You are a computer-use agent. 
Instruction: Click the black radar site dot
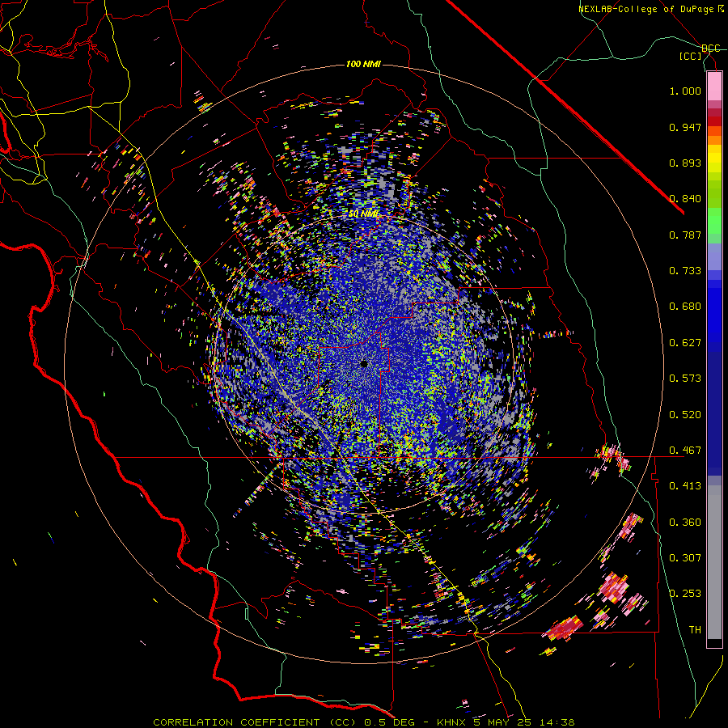tap(364, 364)
